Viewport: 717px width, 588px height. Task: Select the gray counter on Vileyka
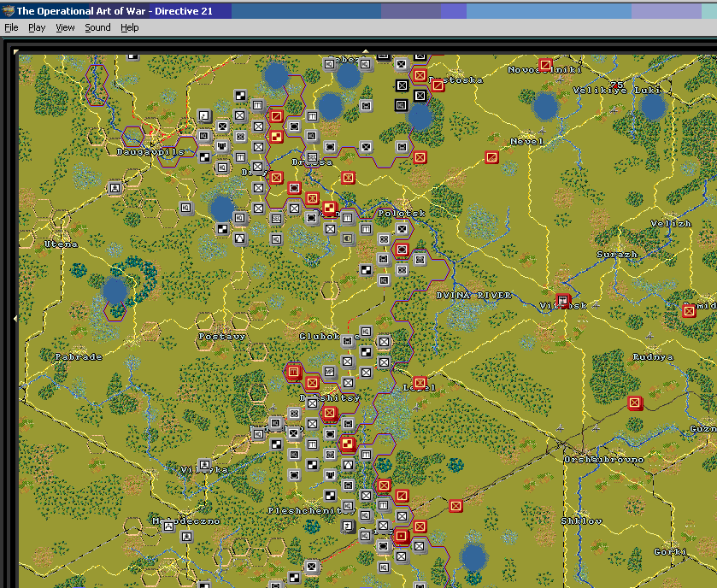click(204, 465)
